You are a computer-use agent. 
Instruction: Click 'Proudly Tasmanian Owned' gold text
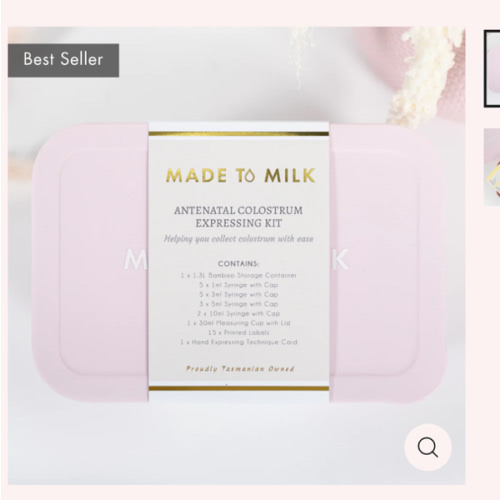pyautogui.click(x=240, y=369)
